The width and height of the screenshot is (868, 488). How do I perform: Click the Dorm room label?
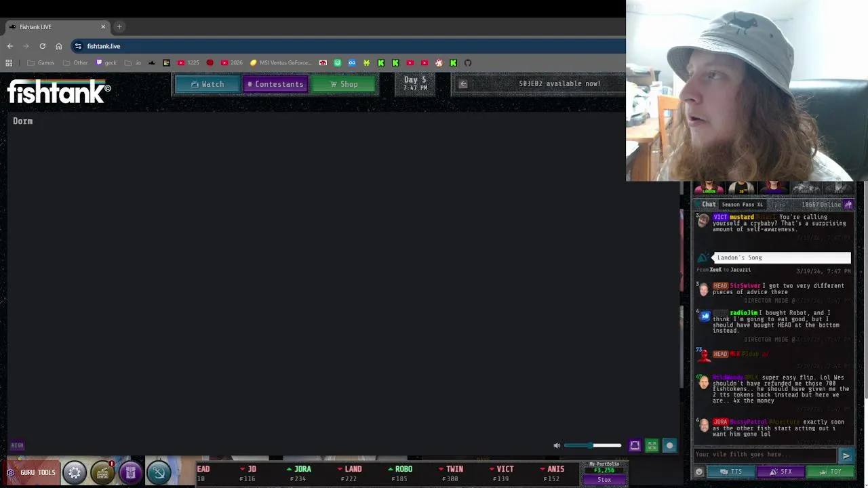click(x=22, y=121)
